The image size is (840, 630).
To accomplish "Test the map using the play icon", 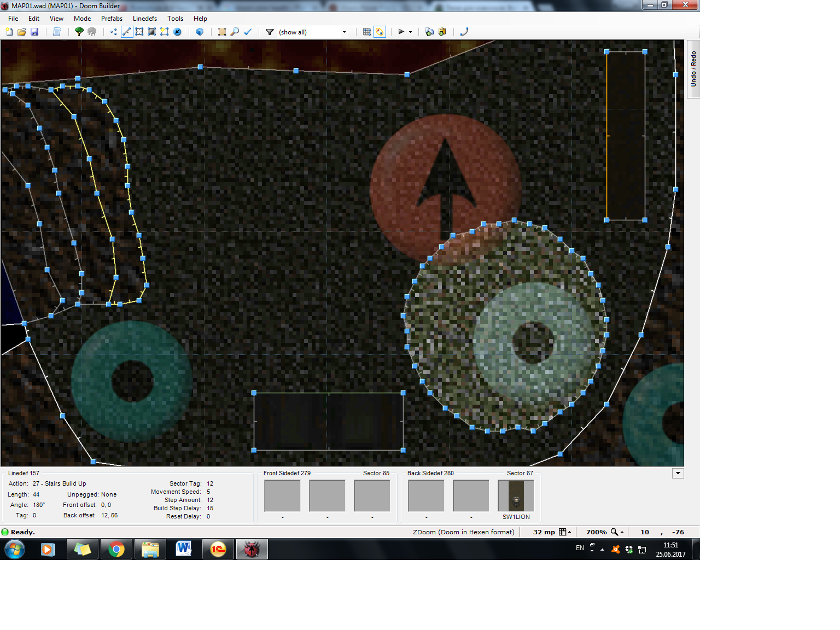I will [x=401, y=32].
